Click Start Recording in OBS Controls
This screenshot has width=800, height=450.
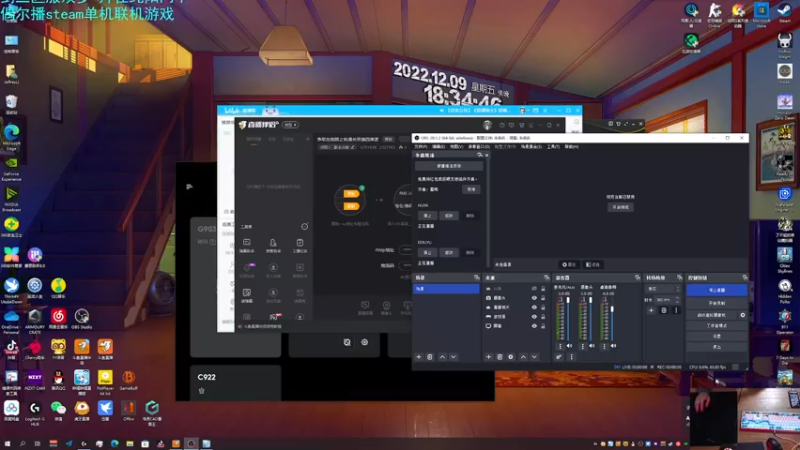(716, 303)
